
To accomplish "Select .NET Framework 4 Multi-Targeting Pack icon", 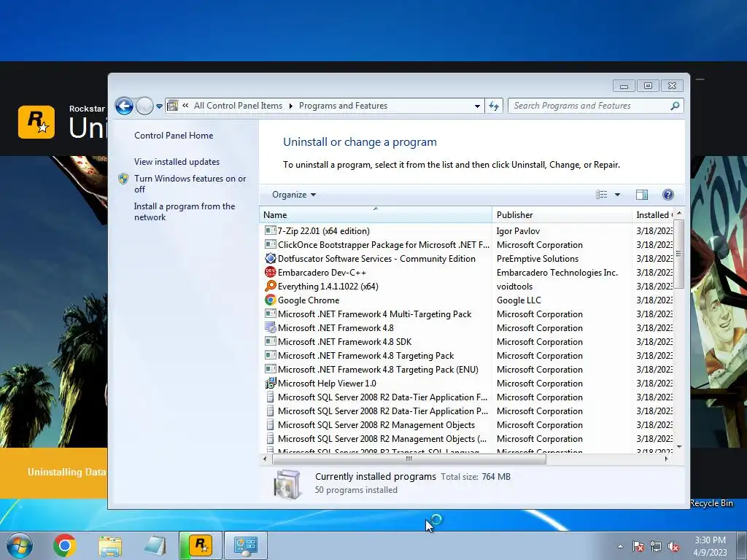I will (270, 314).
